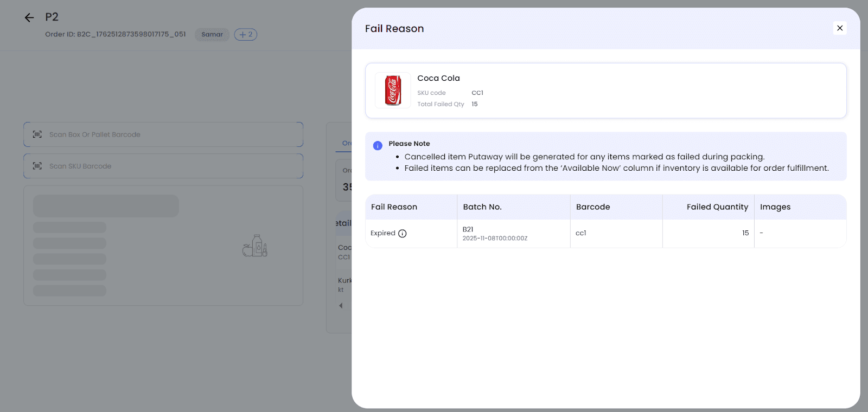Close the Fail Reason dialog
868x412 pixels.
tap(840, 28)
